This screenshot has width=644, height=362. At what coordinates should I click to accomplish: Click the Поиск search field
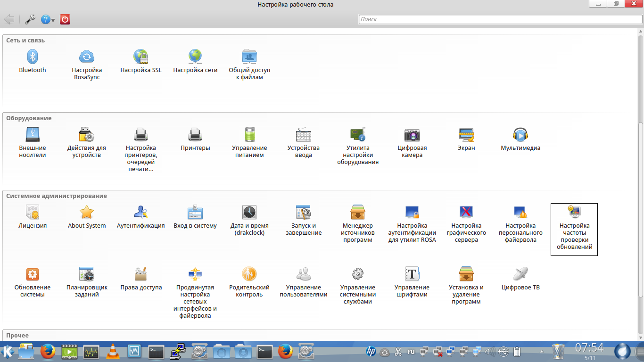tap(499, 19)
